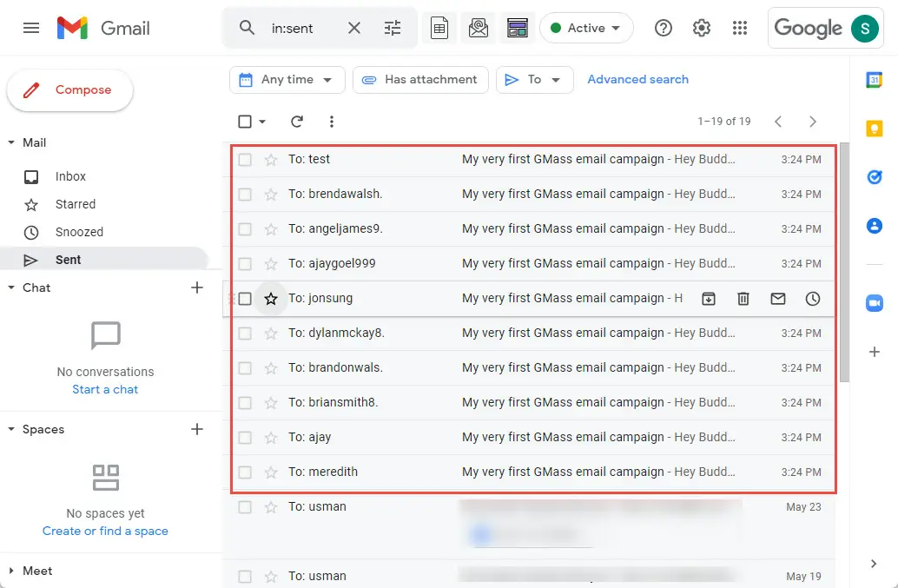Open the Any time filter dropdown
Image resolution: width=898 pixels, height=588 pixels.
coord(287,80)
